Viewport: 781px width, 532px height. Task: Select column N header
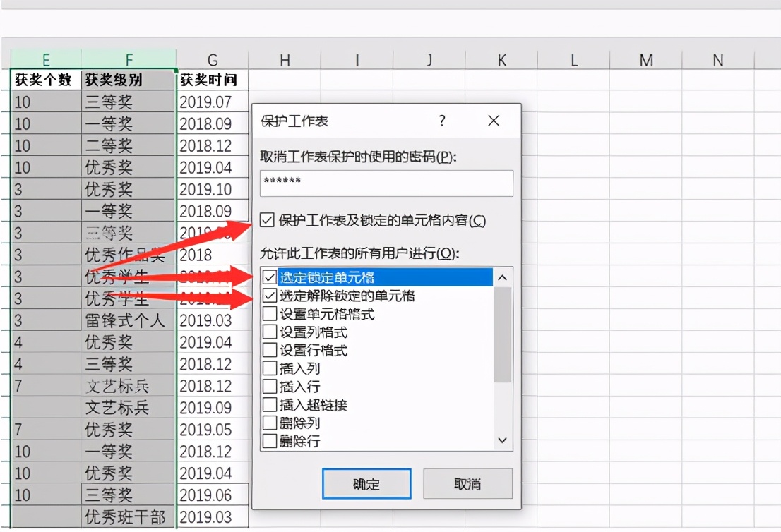tap(718, 60)
